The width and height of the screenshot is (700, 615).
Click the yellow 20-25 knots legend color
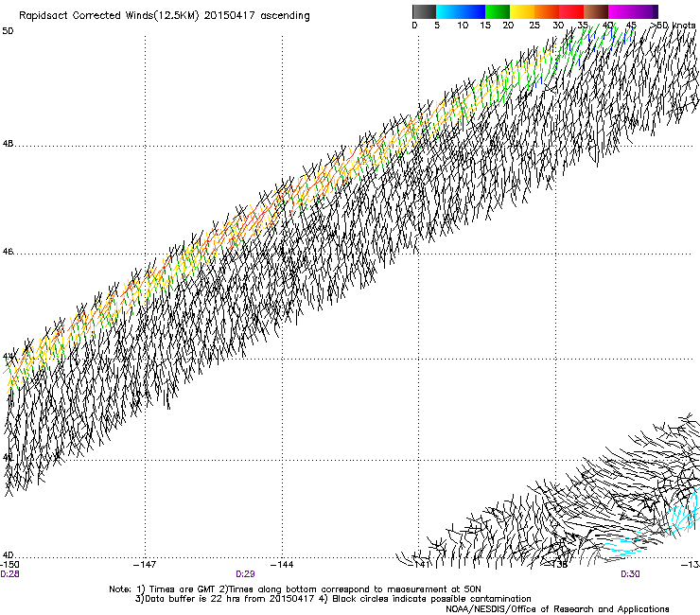point(522,11)
